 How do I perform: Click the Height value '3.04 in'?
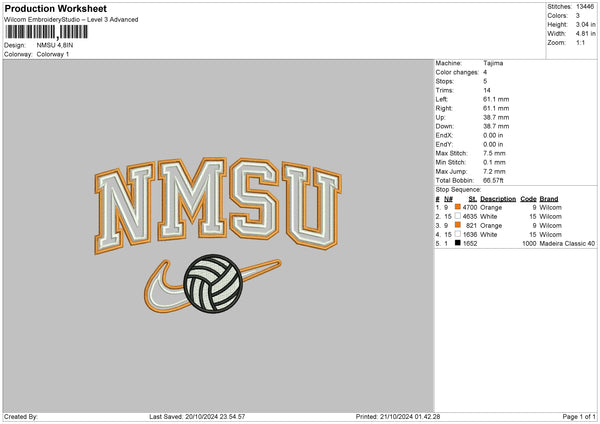(586, 24)
